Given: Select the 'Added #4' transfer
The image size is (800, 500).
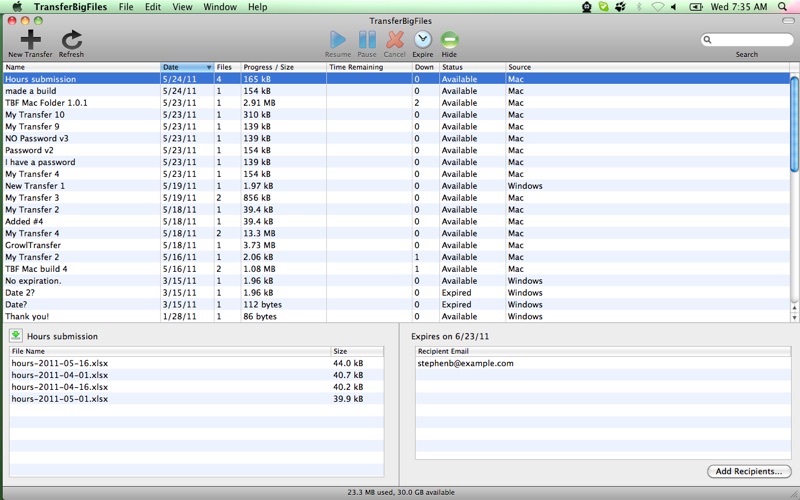Looking at the screenshot, I should click(x=396, y=221).
